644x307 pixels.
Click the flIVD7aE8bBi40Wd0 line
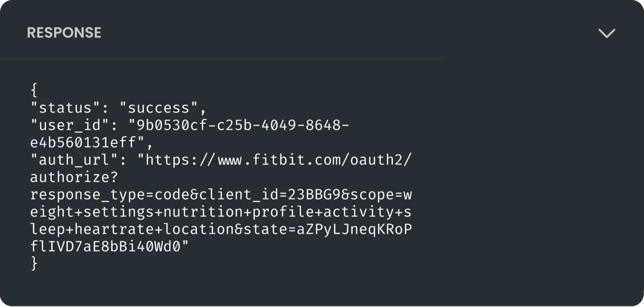(x=105, y=247)
